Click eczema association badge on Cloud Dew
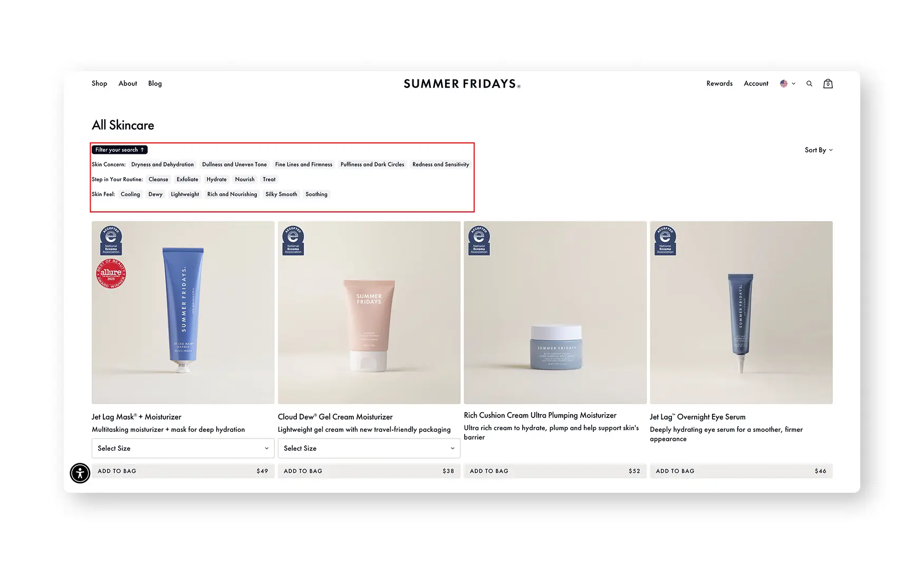Screen dimensions: 924x564 pyautogui.click(x=293, y=240)
